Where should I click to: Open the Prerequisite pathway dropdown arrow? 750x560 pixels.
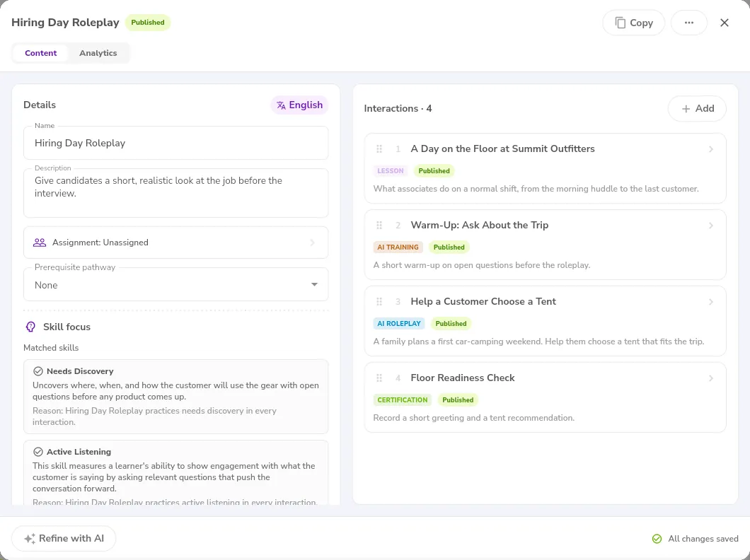tap(314, 285)
